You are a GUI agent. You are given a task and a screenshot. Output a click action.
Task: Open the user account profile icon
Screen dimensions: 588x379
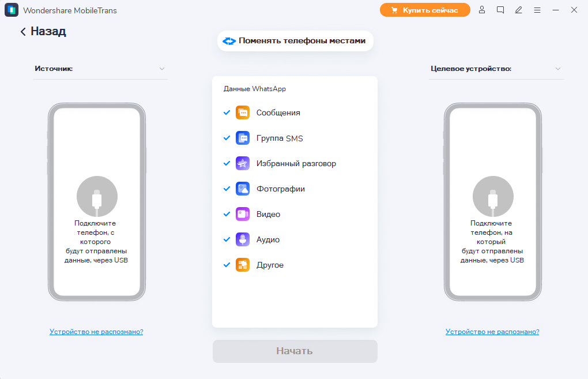tap(482, 10)
